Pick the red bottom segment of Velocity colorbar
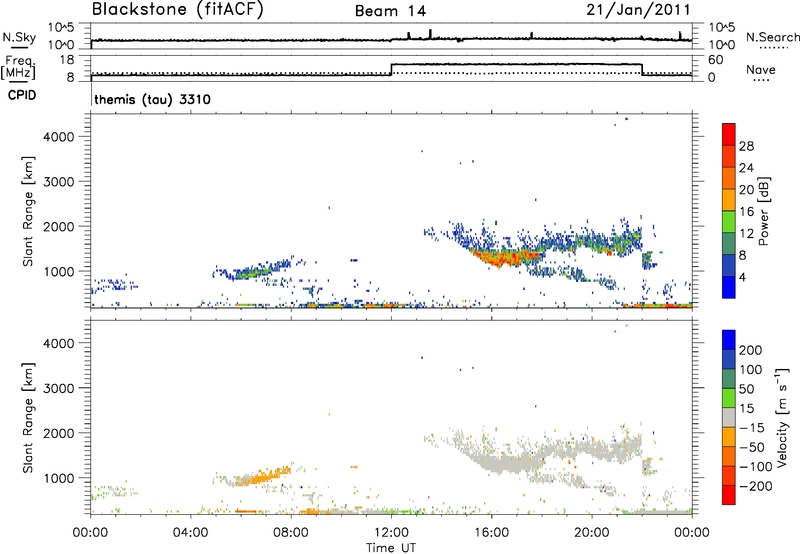 pyautogui.click(x=729, y=495)
